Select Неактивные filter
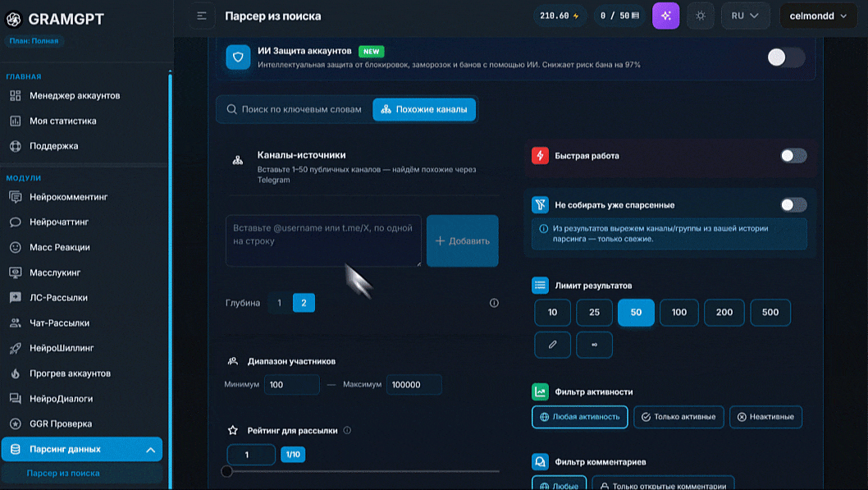This screenshot has width=868, height=490. [765, 417]
